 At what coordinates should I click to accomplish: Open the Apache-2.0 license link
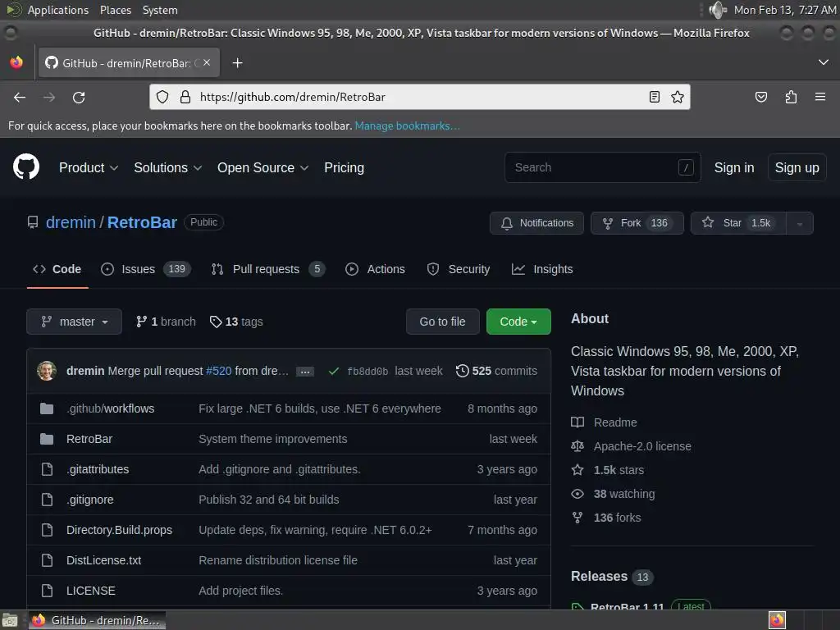(631, 446)
